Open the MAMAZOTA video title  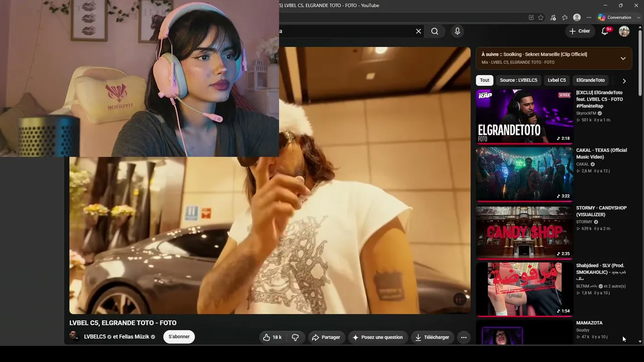click(589, 323)
